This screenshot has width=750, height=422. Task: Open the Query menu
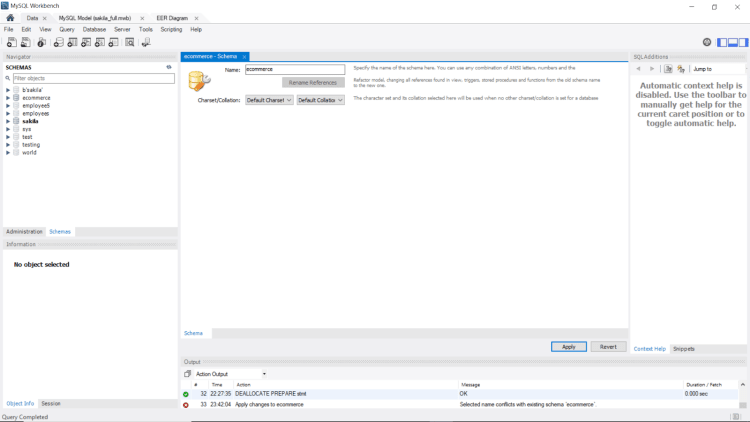click(x=67, y=30)
